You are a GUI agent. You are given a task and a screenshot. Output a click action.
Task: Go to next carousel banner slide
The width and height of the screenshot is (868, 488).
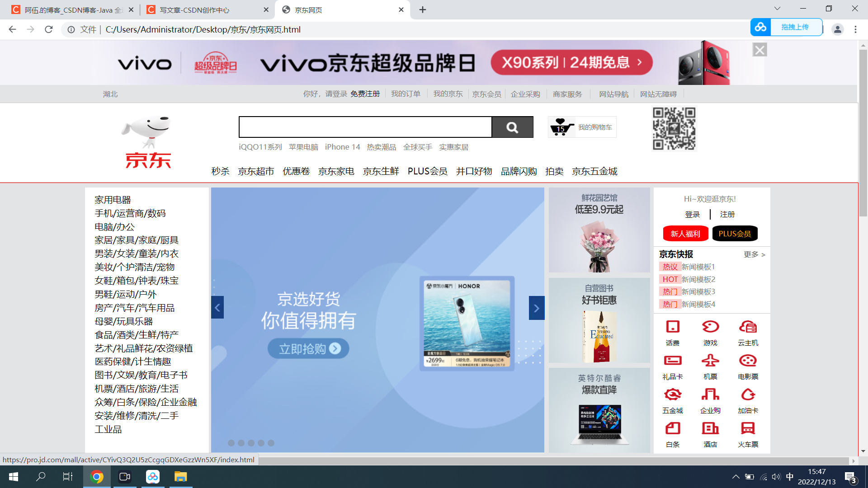pyautogui.click(x=536, y=308)
